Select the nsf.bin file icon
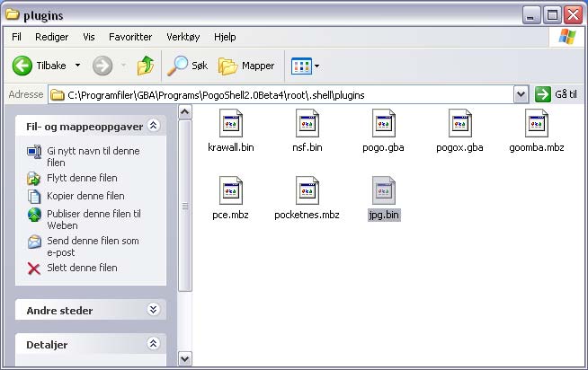Image resolution: width=588 pixels, height=370 pixels. (x=307, y=123)
